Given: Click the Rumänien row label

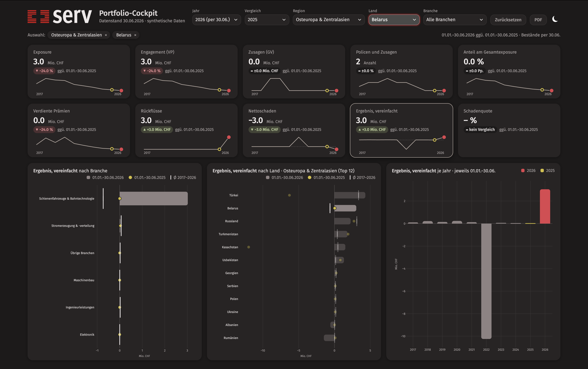Looking at the screenshot, I should tap(231, 338).
